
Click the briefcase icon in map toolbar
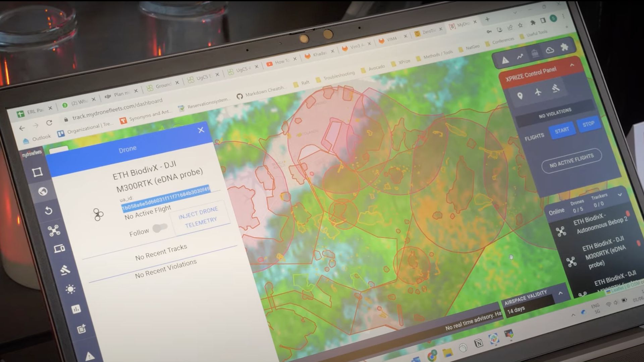[x=535, y=53]
